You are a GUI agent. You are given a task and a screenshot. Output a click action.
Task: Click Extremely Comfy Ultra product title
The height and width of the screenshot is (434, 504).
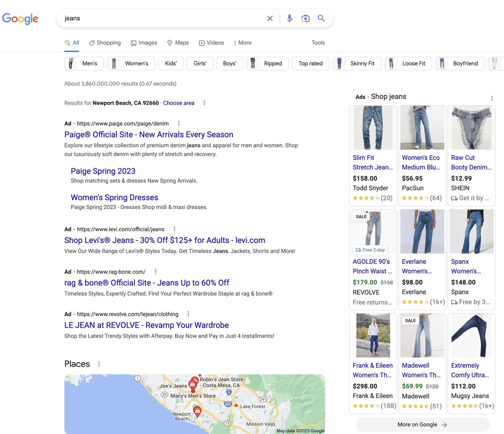click(x=470, y=370)
